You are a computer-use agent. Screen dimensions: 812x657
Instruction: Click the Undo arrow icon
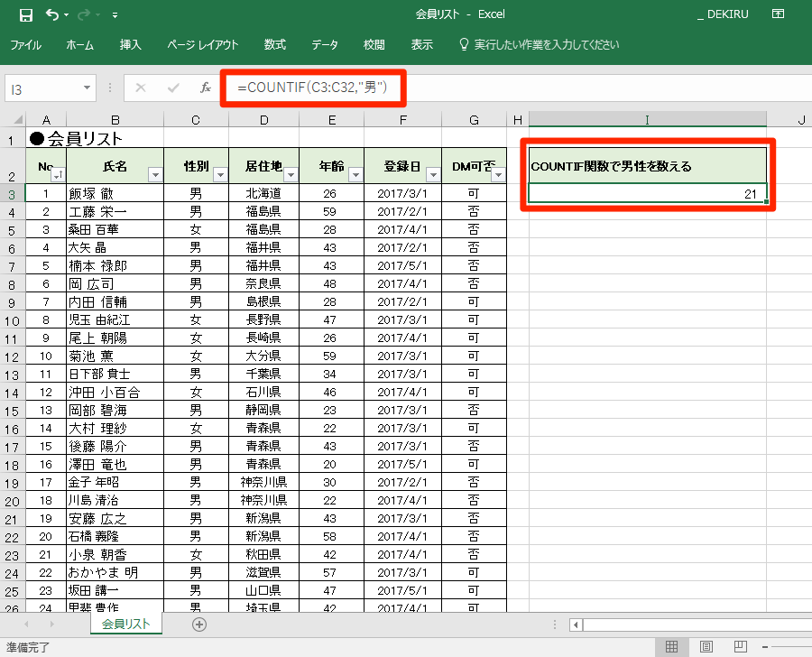point(51,14)
